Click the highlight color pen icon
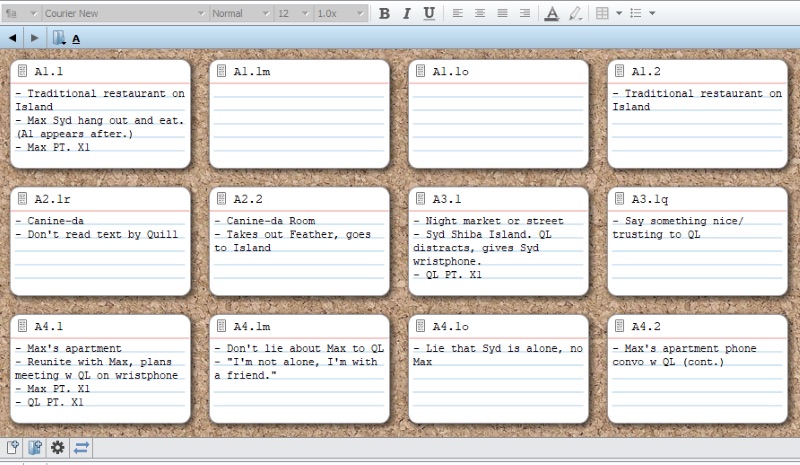 point(575,13)
